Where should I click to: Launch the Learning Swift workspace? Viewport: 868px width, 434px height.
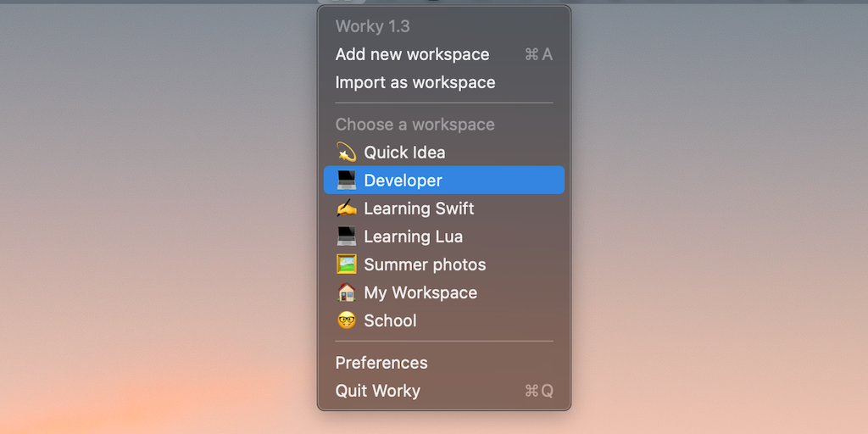[419, 209]
